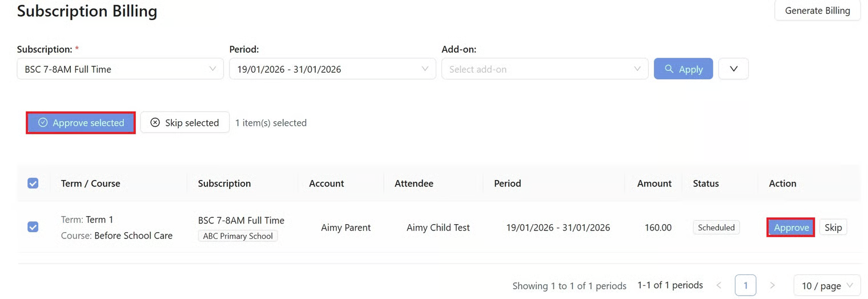Select page 1 in pagination
This screenshot has height=299, width=868.
coord(745,285)
